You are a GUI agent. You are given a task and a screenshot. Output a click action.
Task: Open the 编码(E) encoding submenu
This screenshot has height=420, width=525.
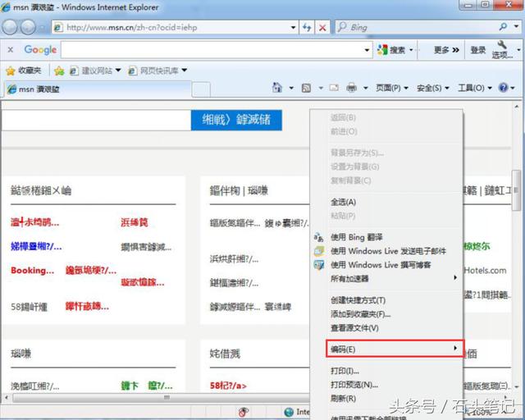[395, 349]
